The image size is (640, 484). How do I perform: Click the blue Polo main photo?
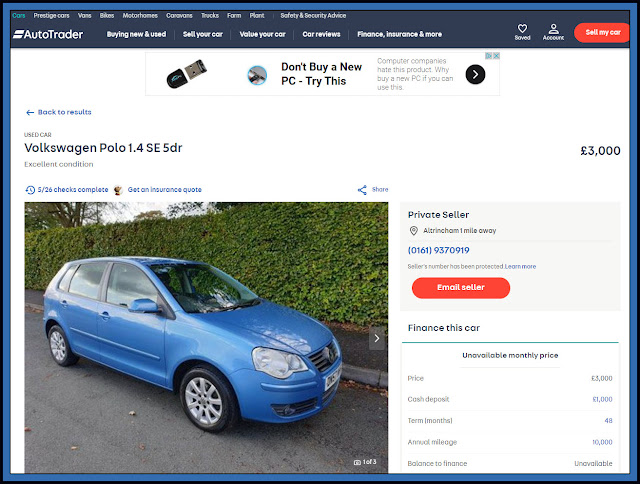tap(206, 338)
